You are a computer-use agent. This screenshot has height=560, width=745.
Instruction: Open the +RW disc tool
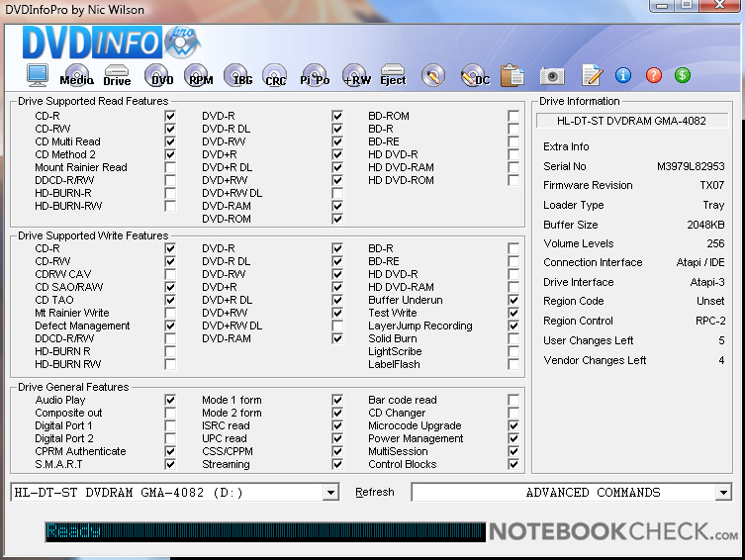pyautogui.click(x=356, y=75)
